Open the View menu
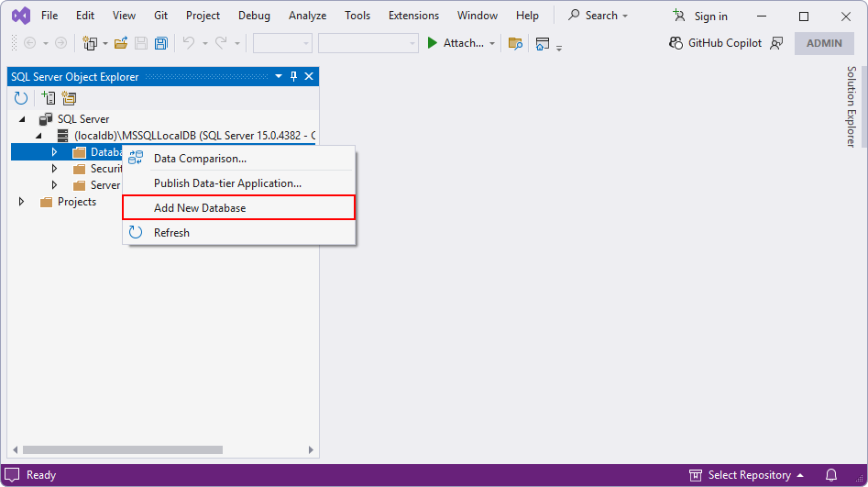868x487 pixels. pyautogui.click(x=124, y=16)
